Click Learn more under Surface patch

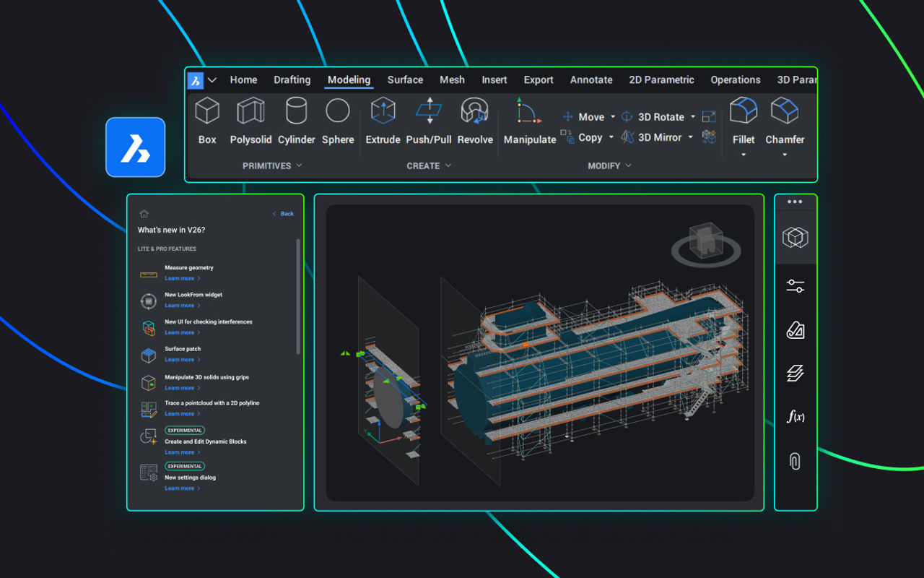182,360
